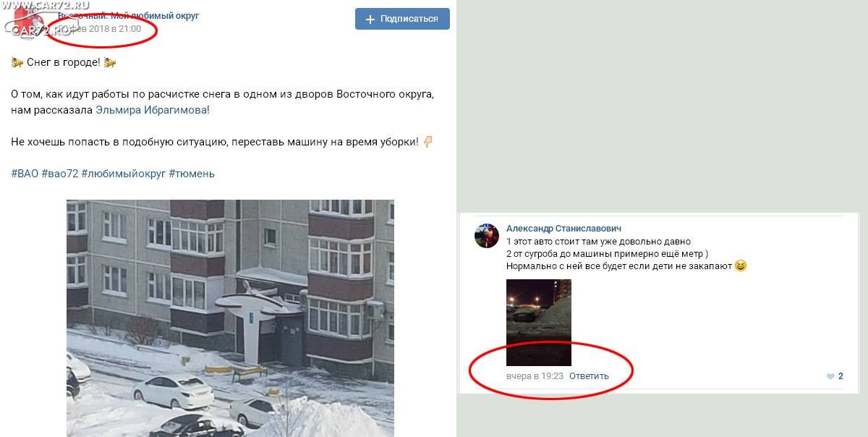Like the comment with the heart icon

tap(830, 376)
